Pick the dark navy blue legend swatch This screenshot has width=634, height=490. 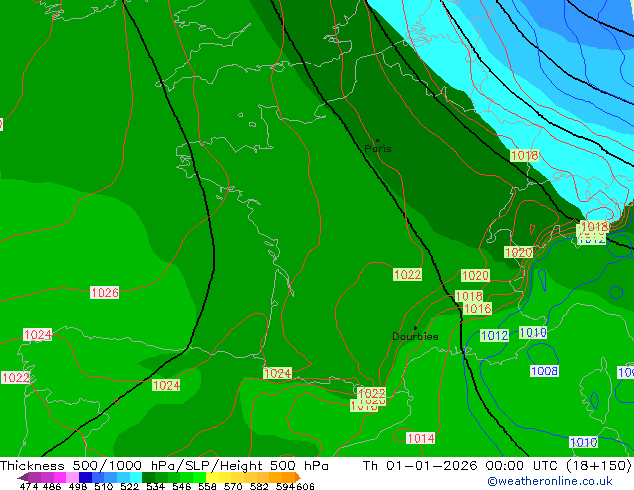[x=85, y=477]
